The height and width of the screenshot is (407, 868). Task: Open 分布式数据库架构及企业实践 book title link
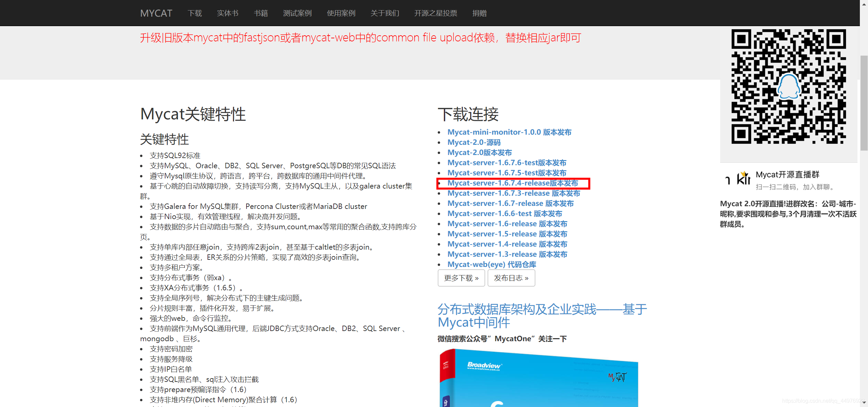[x=542, y=315]
